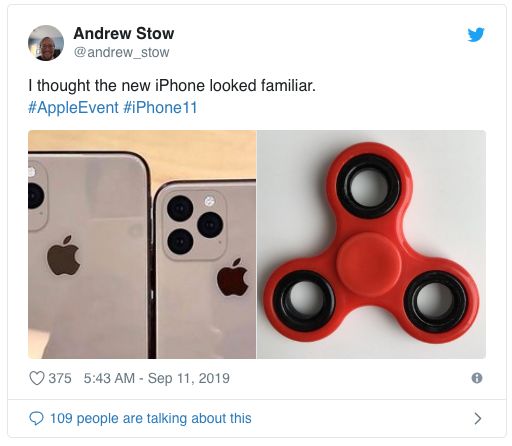Expand conversation with right chevron arrow
This screenshot has height=446, width=512.
coord(478,418)
